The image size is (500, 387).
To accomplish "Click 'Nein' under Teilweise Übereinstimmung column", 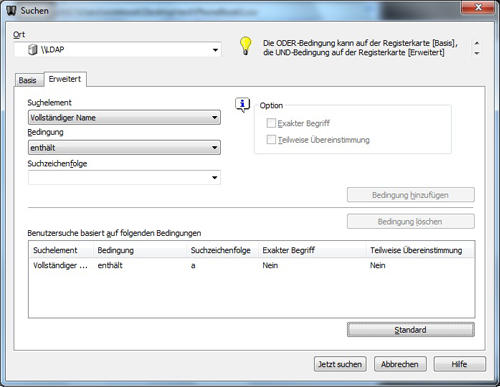I will click(x=378, y=265).
